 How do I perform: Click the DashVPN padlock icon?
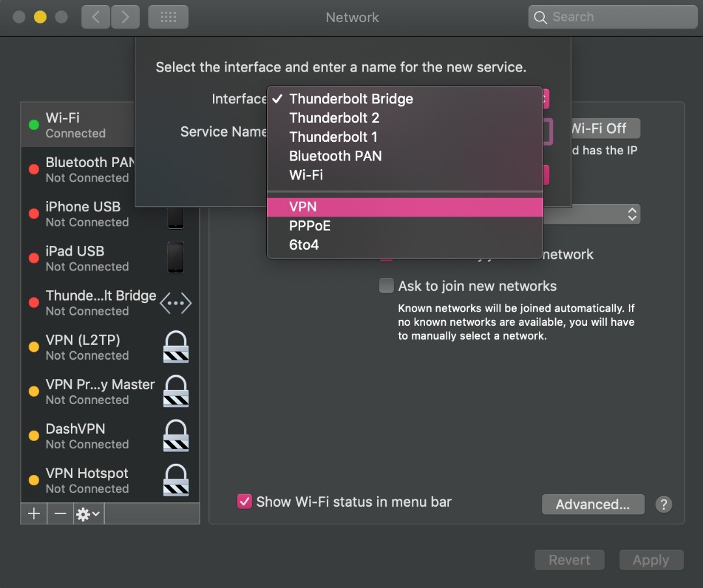pos(176,436)
